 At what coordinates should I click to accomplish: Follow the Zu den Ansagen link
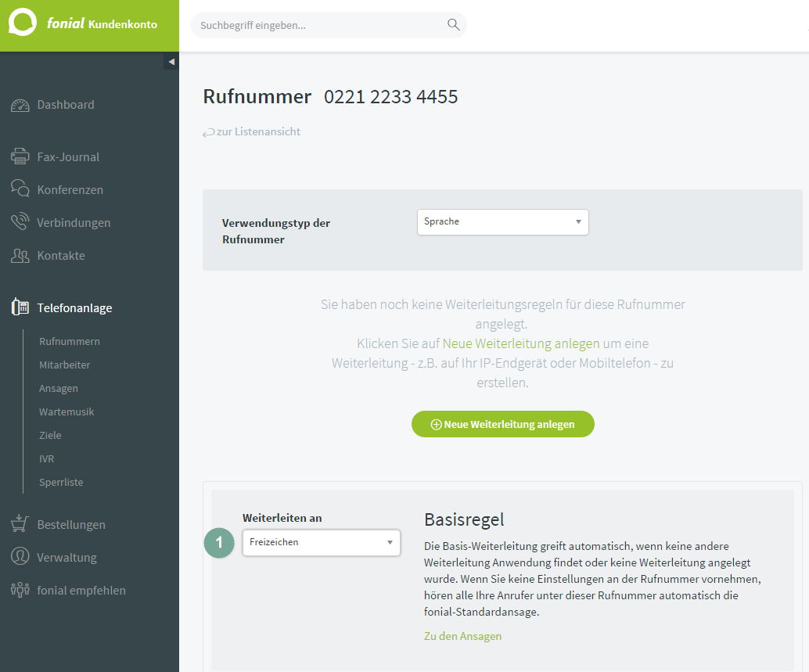(x=462, y=636)
